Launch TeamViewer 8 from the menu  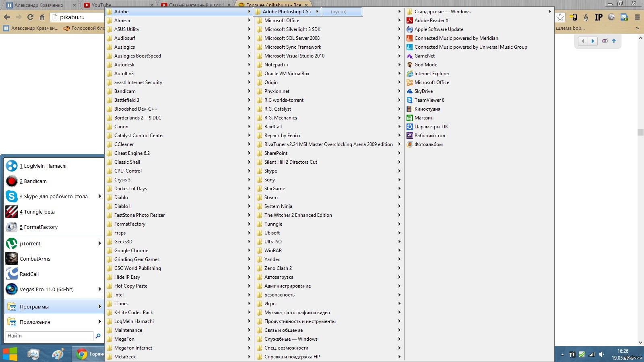tap(429, 100)
